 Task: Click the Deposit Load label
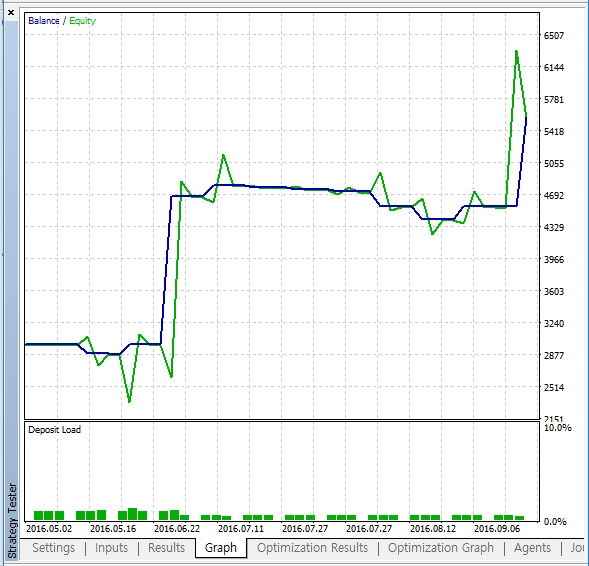click(54, 430)
